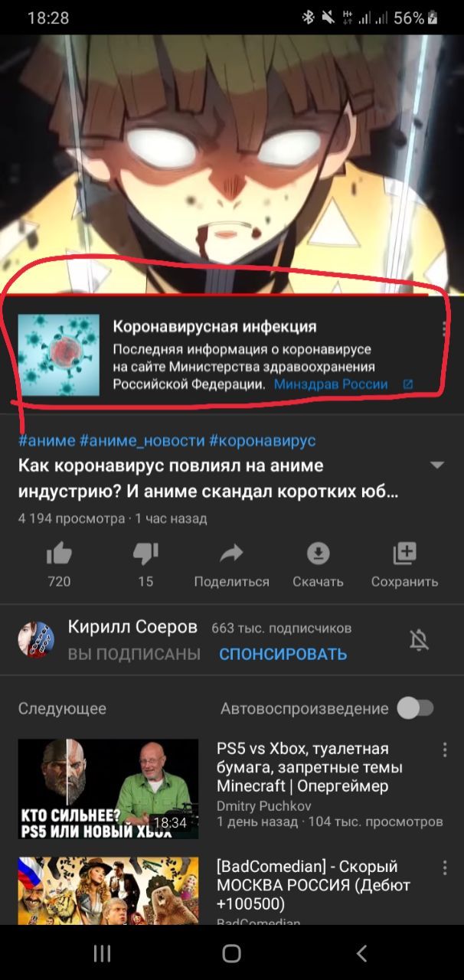The image size is (464, 980).
Task: Expand the video description arrow
Action: [437, 465]
